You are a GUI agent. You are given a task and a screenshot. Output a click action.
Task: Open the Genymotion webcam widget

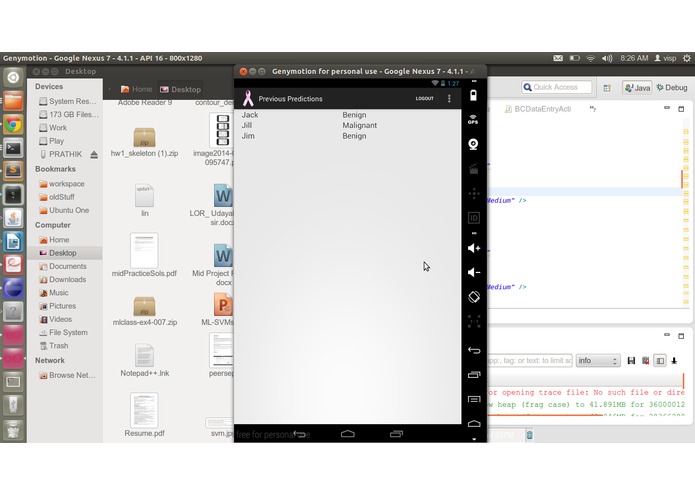(473, 144)
